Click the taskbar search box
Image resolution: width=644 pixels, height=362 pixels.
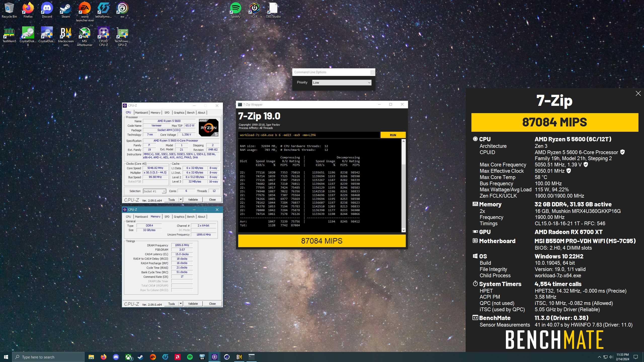pos(48,357)
